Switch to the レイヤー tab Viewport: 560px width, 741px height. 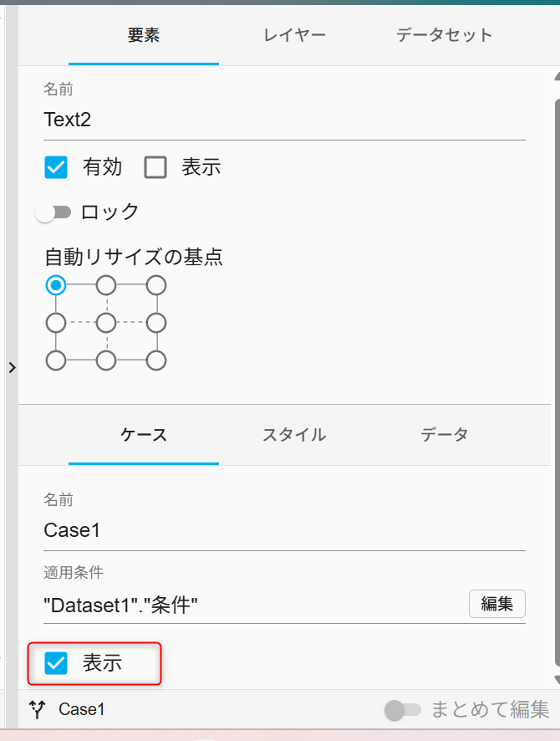[x=294, y=35]
